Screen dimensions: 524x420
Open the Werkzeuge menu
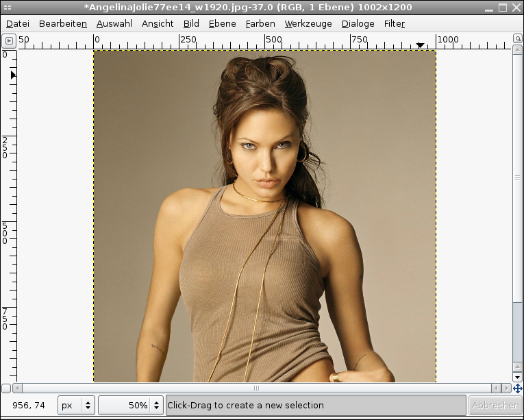pyautogui.click(x=308, y=23)
